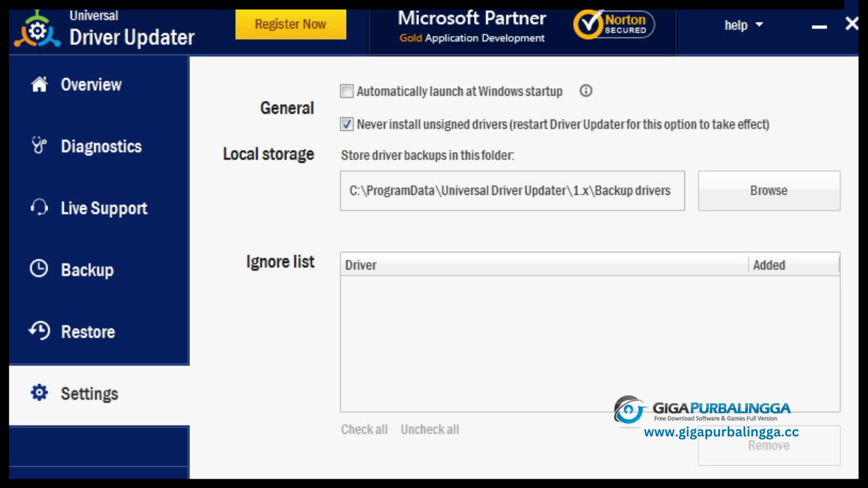Click the Check all link

[364, 430]
